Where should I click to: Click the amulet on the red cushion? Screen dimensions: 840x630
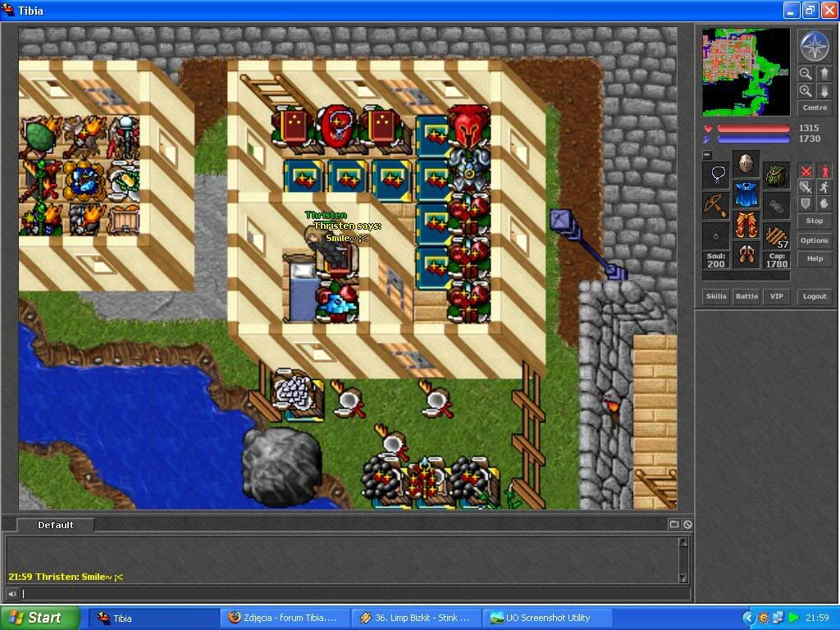(337, 126)
